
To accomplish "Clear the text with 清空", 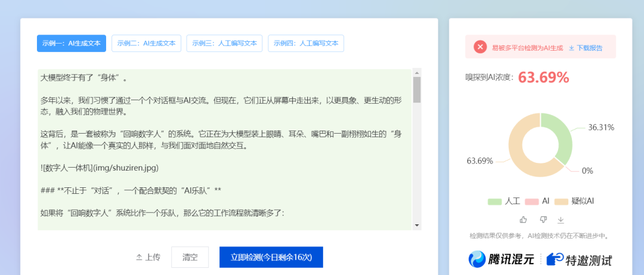I will click(x=190, y=257).
